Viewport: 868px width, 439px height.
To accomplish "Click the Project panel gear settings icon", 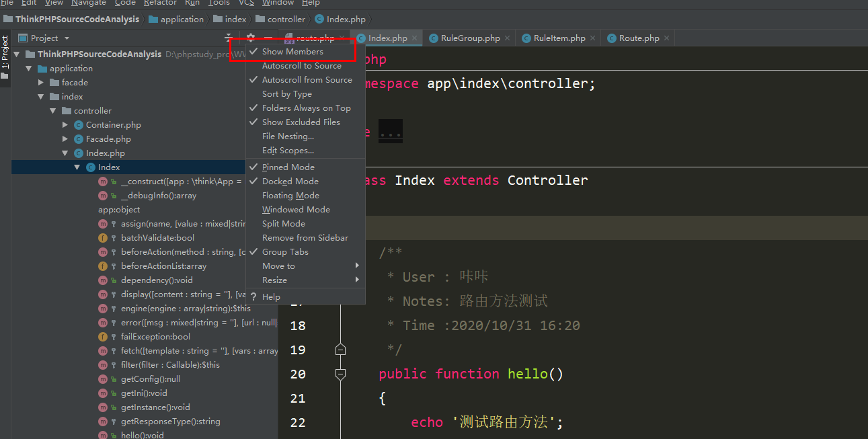I will coord(251,38).
